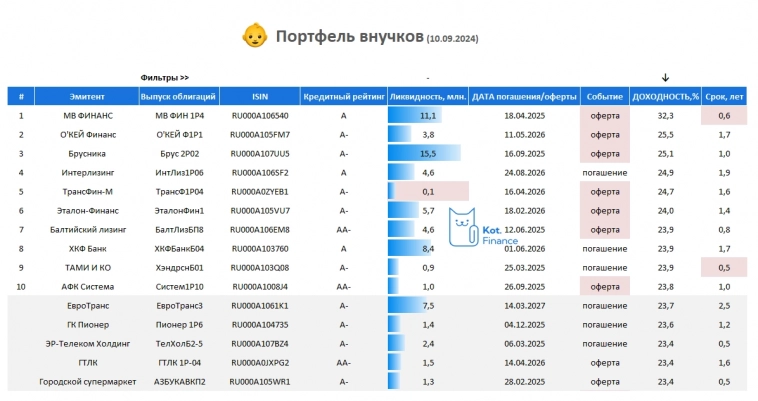Select the yield value 32,3
The image size is (758, 401).
(665, 116)
